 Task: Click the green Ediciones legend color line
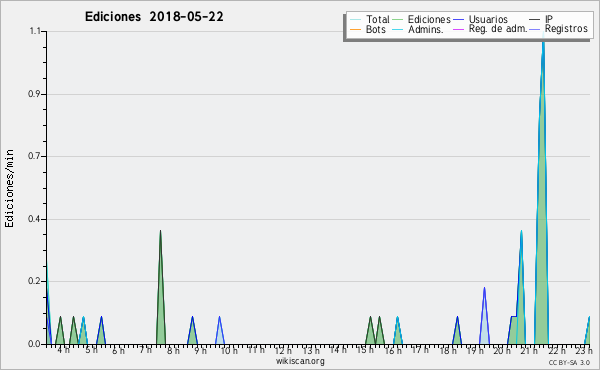pos(398,20)
